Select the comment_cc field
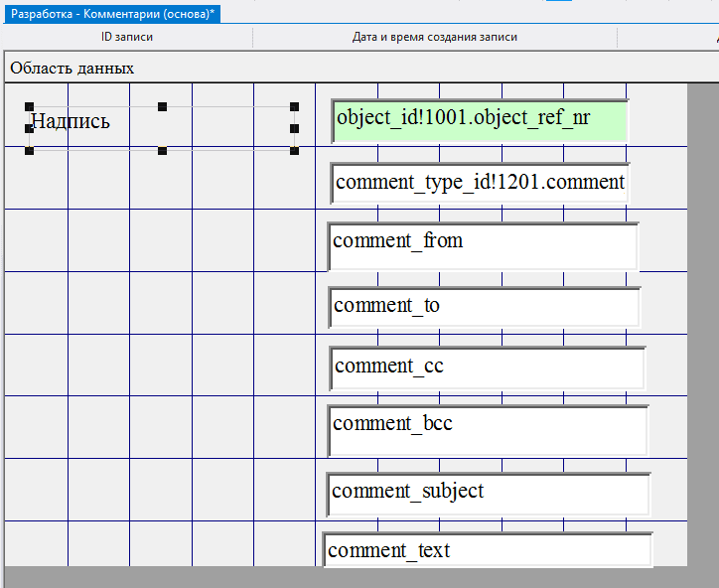 487,367
